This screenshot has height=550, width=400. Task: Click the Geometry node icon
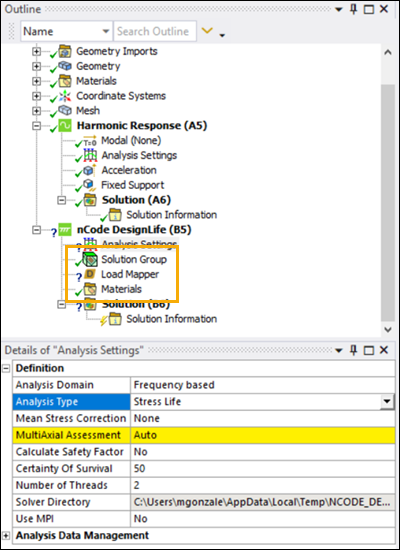pos(65,66)
